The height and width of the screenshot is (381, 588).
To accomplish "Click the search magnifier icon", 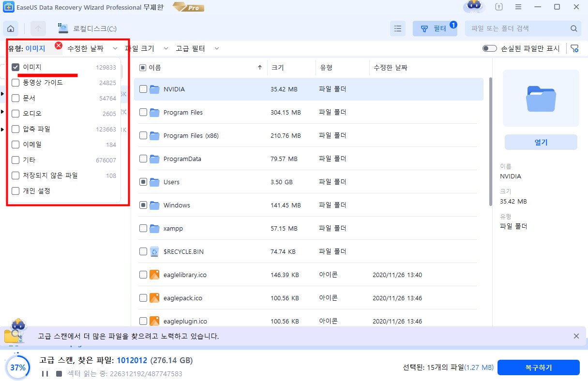I will 573,29.
